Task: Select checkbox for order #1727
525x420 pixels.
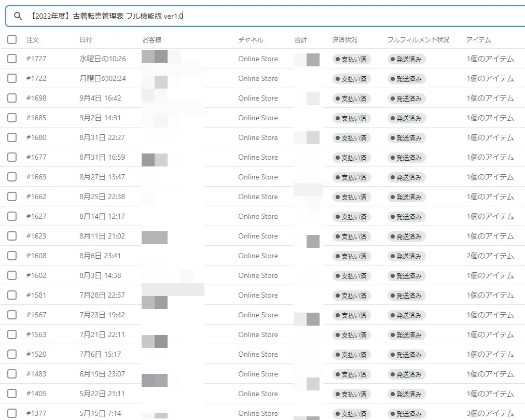Action: pos(12,59)
